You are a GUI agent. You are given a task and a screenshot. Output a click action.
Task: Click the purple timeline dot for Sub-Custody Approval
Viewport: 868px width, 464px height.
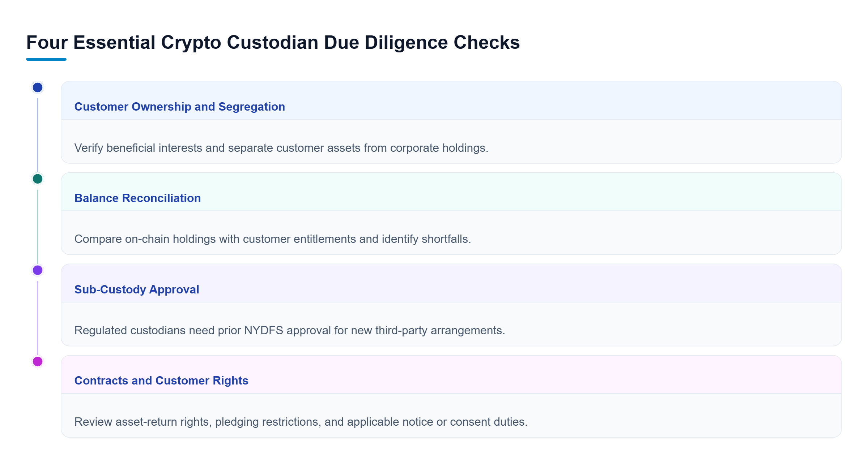click(38, 270)
